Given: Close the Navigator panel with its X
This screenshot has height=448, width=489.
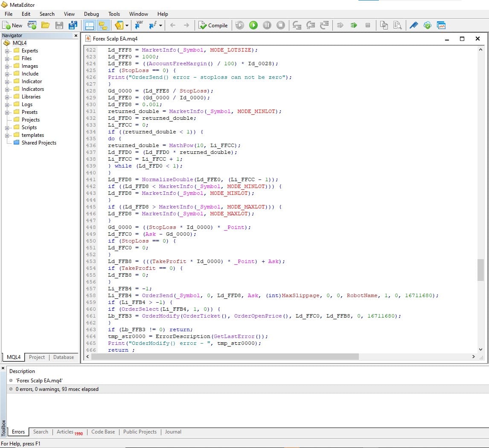Looking at the screenshot, I should click(76, 35).
